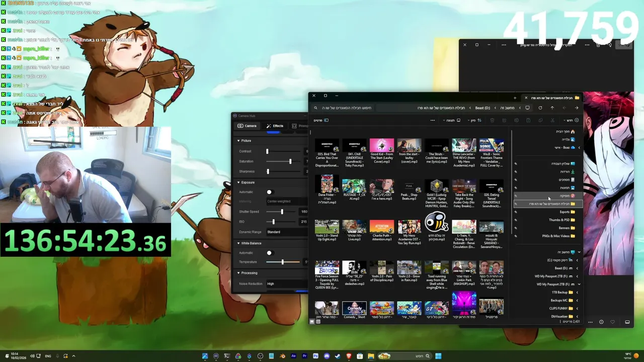Image resolution: width=644 pixels, height=362 pixels.
Task: Open the Windows Start menu
Action: coord(438,356)
